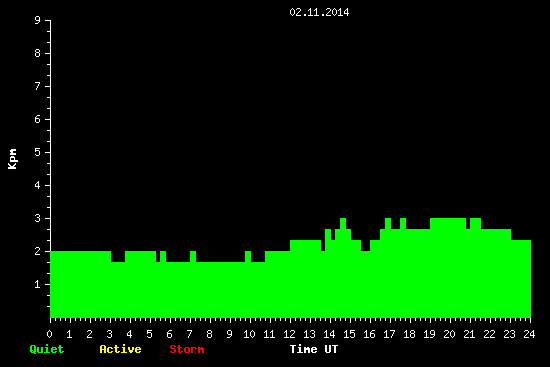This screenshot has width=550, height=367.
Task: Click the 7 on the Kp axis
Action: click(38, 86)
